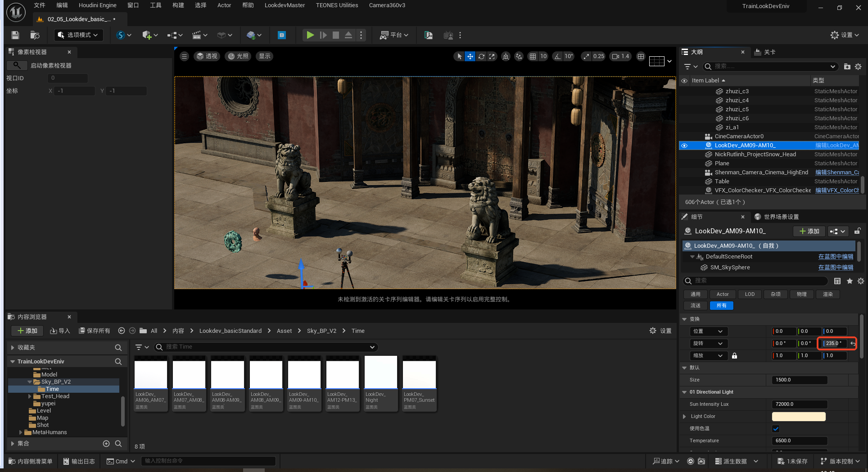
Task: Toggle grid snapping in viewport toolbar
Action: [533, 56]
